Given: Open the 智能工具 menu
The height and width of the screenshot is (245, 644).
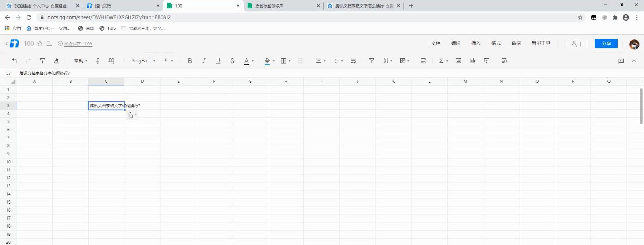Looking at the screenshot, I should 541,43.
